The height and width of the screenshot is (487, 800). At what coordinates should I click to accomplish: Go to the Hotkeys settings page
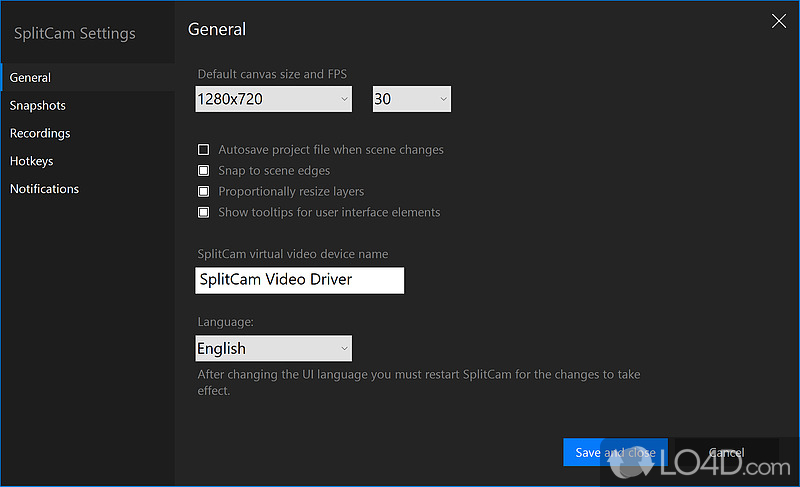32,161
